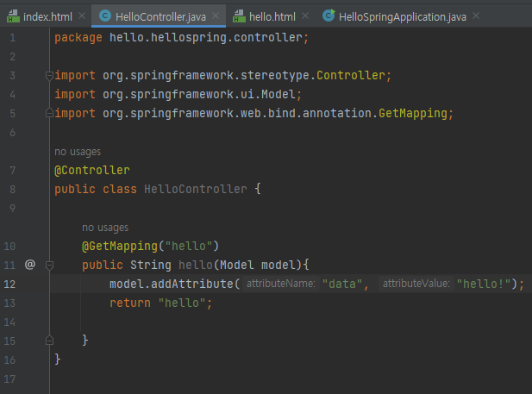Click the HTML file icon on index.html tab

pyautogui.click(x=13, y=16)
